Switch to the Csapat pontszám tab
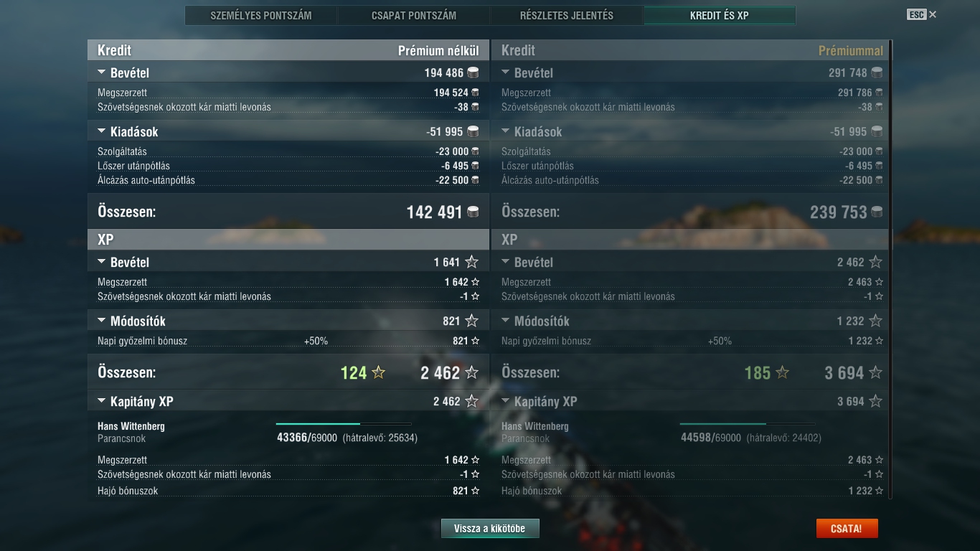Screen dimensions: 980x551 tap(414, 15)
